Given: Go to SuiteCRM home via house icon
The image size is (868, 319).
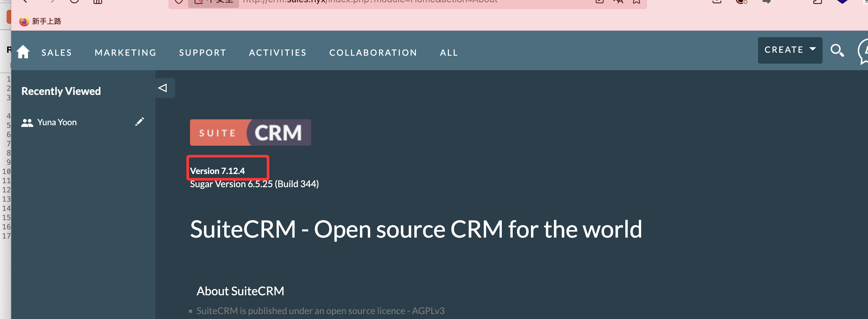Looking at the screenshot, I should click(x=23, y=52).
